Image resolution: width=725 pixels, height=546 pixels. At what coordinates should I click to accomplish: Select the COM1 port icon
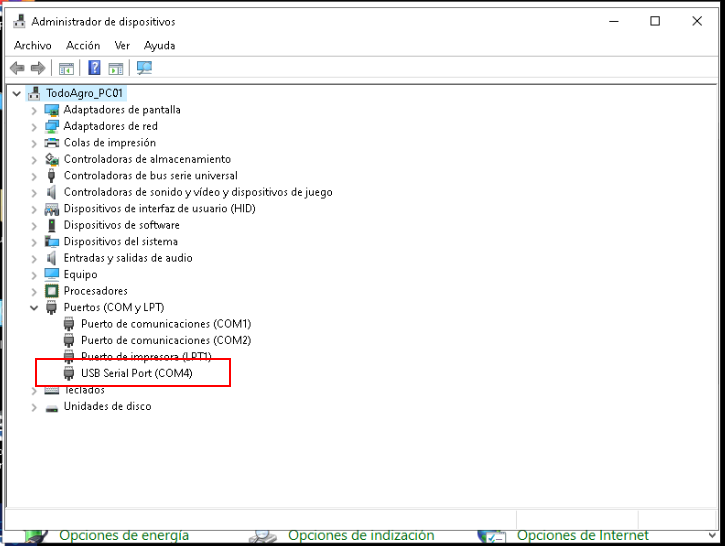click(69, 324)
